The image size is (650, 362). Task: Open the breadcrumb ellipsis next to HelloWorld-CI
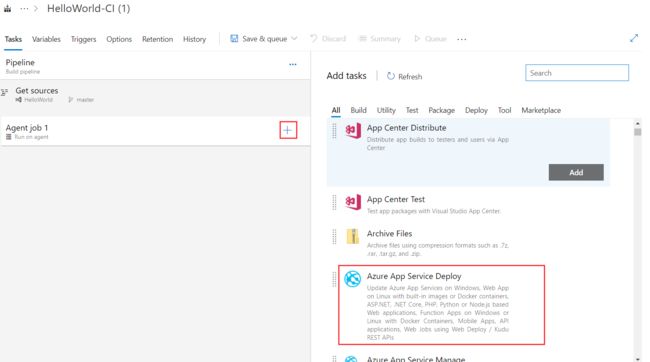coord(24,9)
